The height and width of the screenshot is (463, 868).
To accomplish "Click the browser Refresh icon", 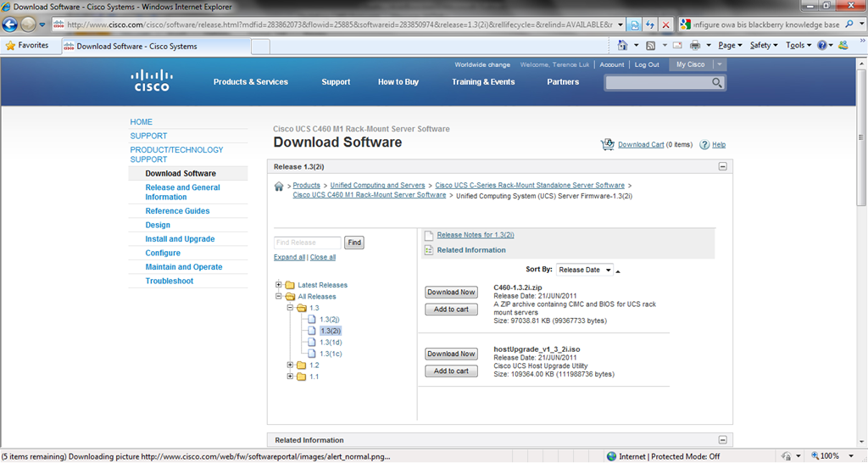I will coord(650,25).
